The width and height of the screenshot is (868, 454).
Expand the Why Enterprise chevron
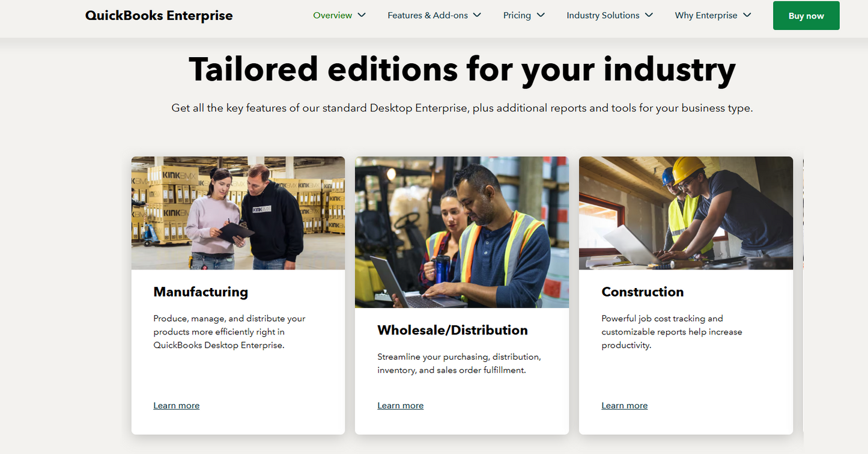coord(747,15)
